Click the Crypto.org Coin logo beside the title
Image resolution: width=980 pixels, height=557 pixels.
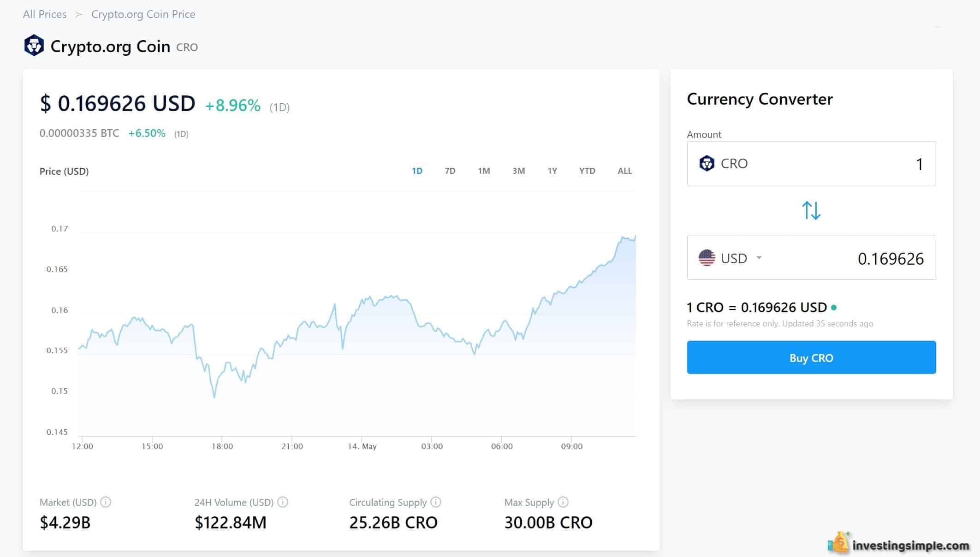[34, 46]
